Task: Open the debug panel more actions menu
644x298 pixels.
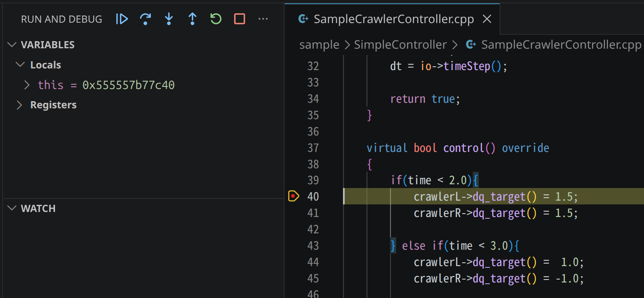Action: (263, 19)
